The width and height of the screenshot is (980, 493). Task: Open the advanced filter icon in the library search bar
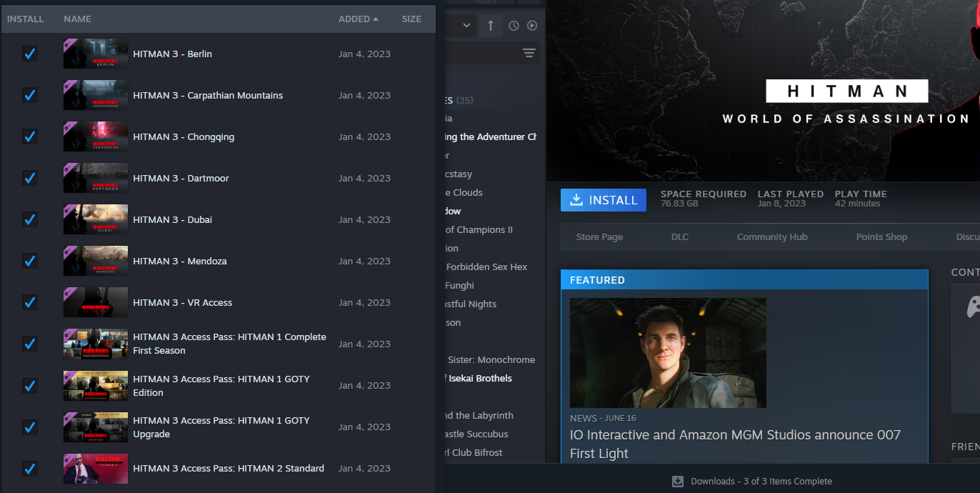529,53
